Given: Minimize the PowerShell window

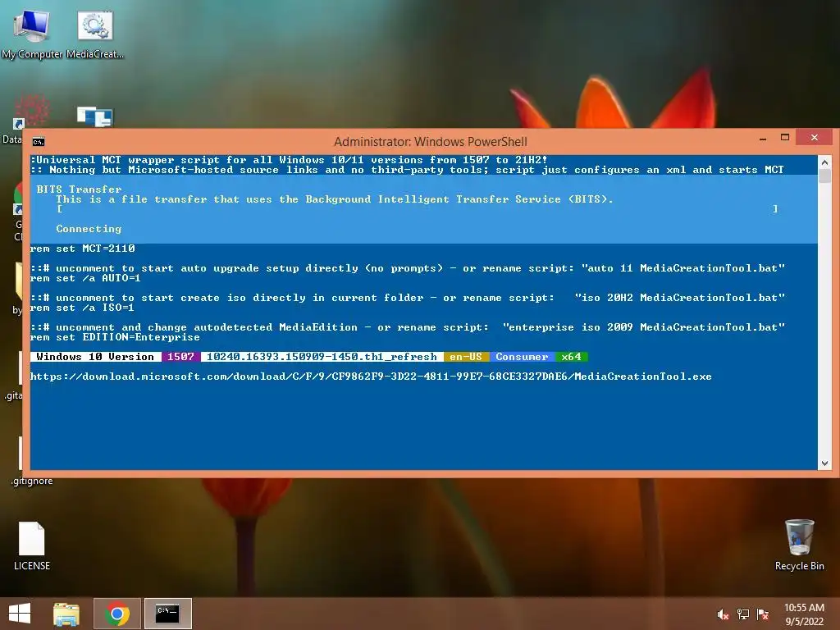Looking at the screenshot, I should tap(763, 138).
